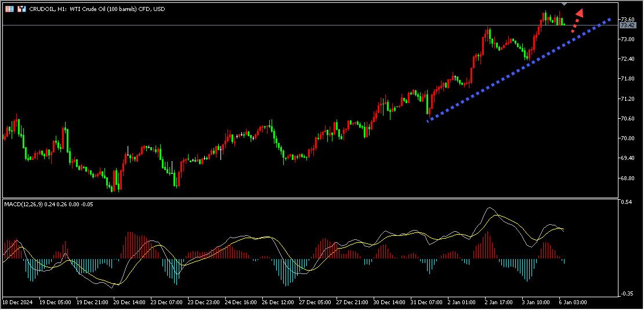Select the 2 Jan 17:00 time marker

[498, 302]
